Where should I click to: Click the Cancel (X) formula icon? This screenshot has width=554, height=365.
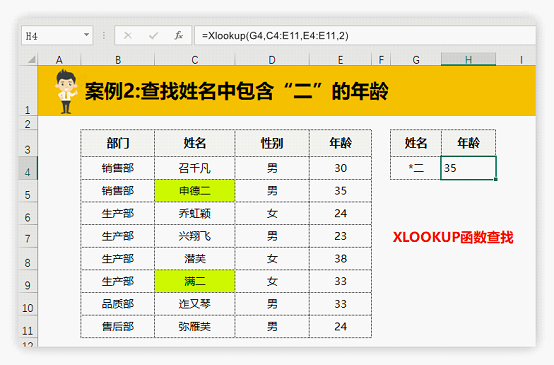click(x=128, y=35)
